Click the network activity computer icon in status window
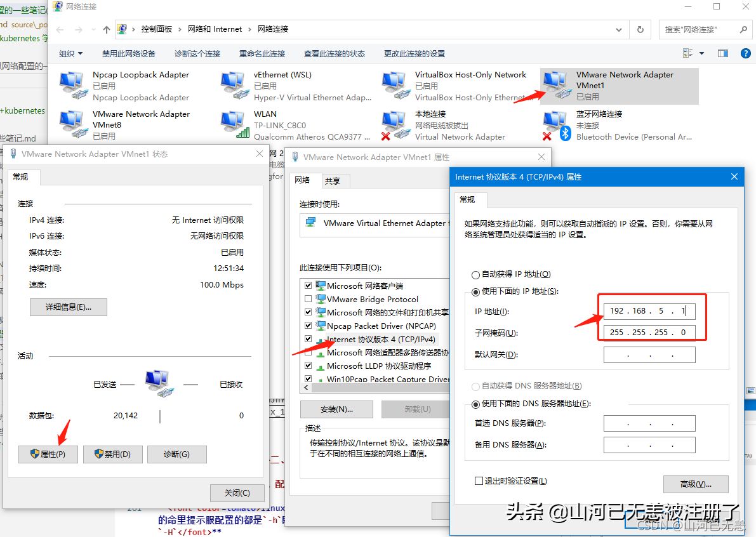 (159, 383)
